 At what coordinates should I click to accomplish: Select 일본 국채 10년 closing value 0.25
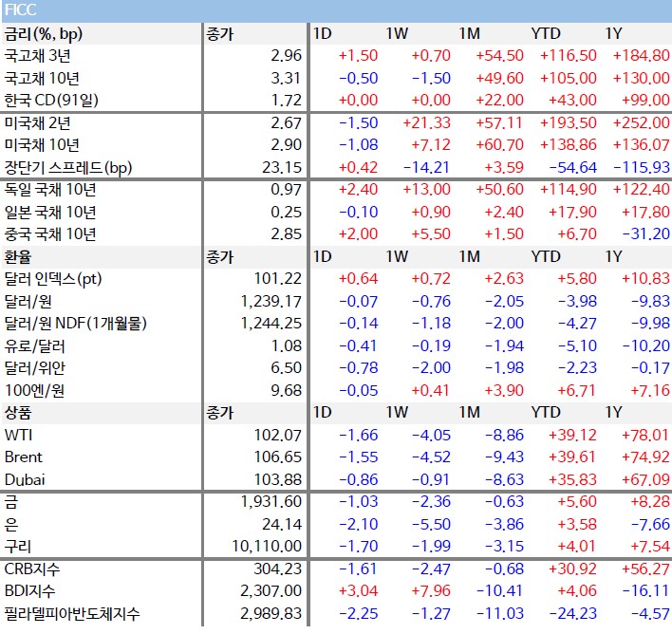click(286, 212)
